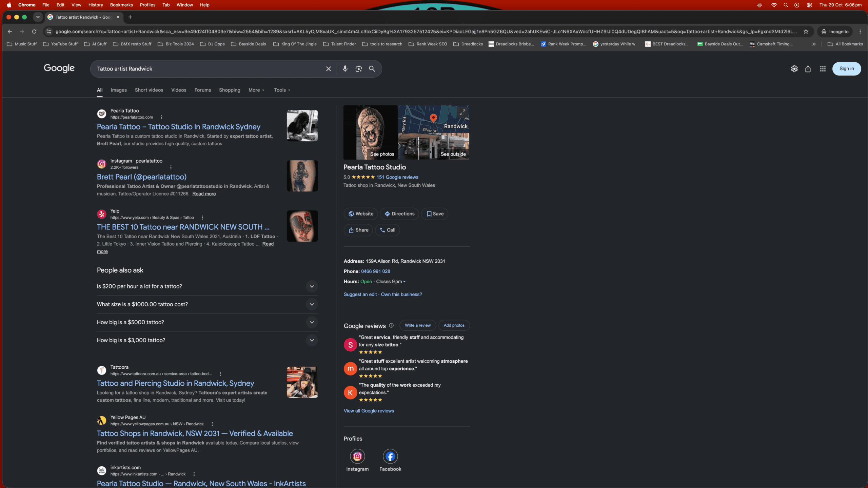The image size is (868, 488).
Task: Expand 'How big is a $5000 tattoo?' question
Action: coord(207,322)
